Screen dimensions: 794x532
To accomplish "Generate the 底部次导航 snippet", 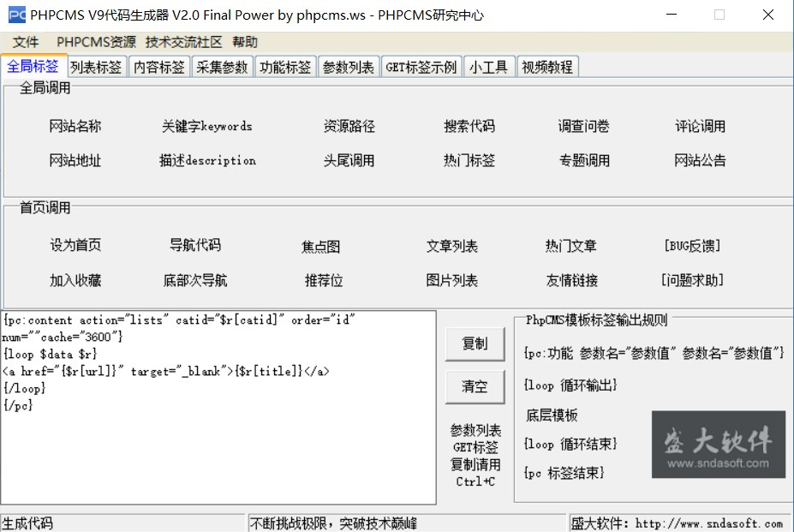I will [195, 280].
